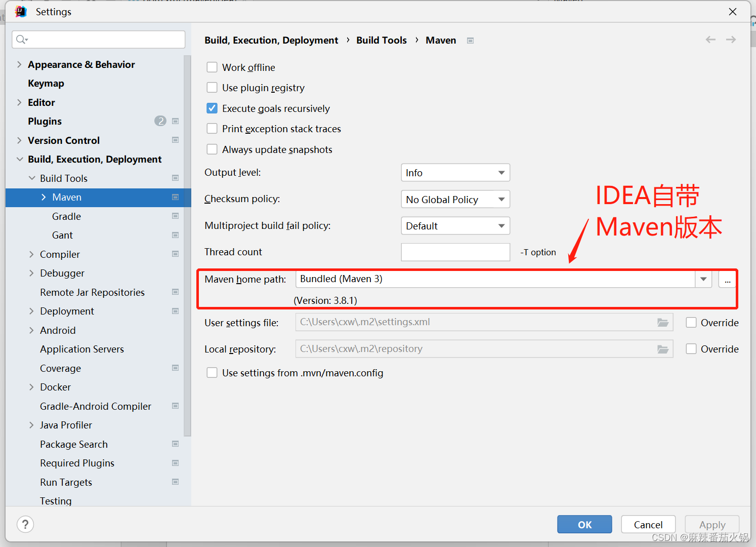The image size is (756, 547).
Task: Open Plugins settings page
Action: tap(45, 121)
